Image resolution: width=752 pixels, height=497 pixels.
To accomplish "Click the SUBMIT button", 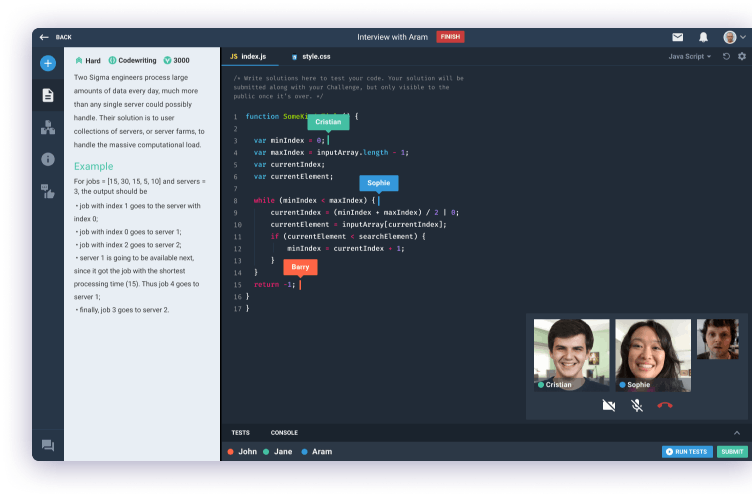I will point(732,452).
